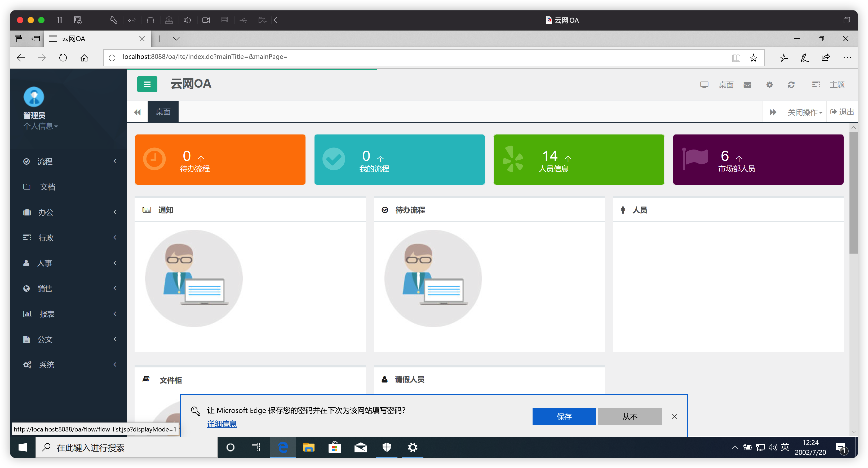
Task: Toggle sidebar with green hamburger button
Action: pyautogui.click(x=147, y=84)
